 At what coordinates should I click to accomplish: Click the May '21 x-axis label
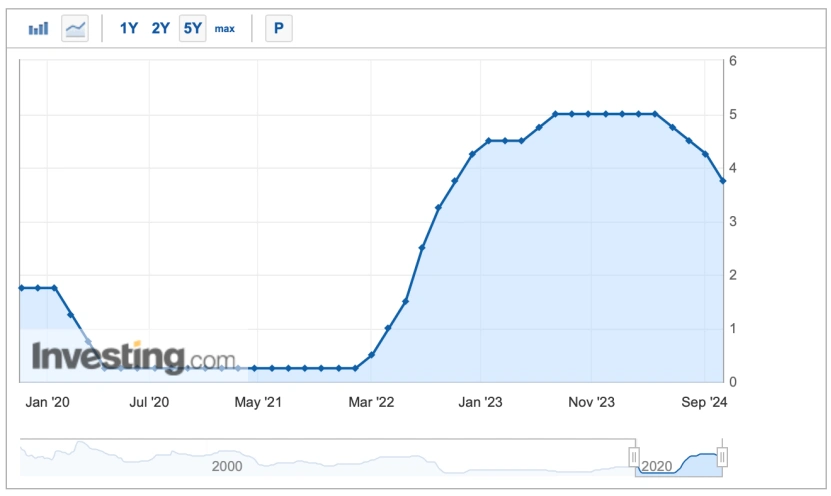[259, 403]
